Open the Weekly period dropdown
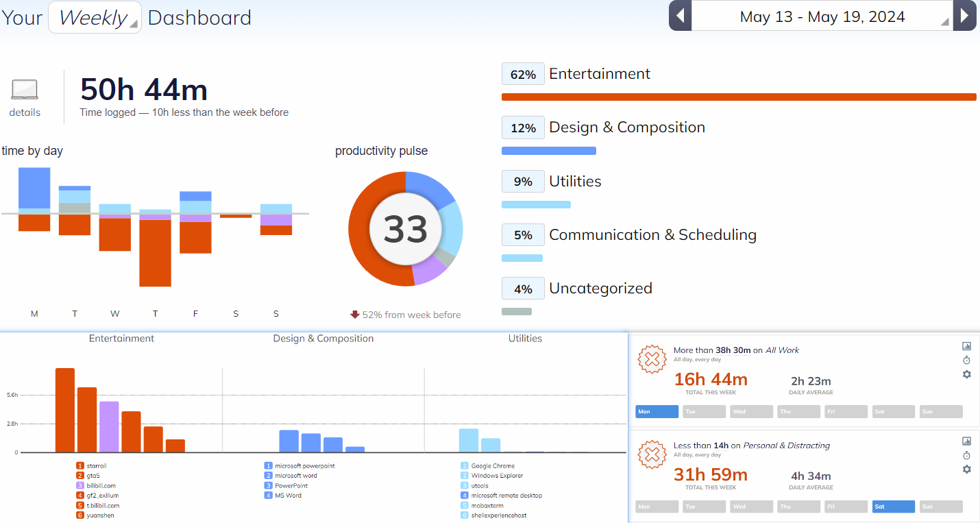 (95, 17)
